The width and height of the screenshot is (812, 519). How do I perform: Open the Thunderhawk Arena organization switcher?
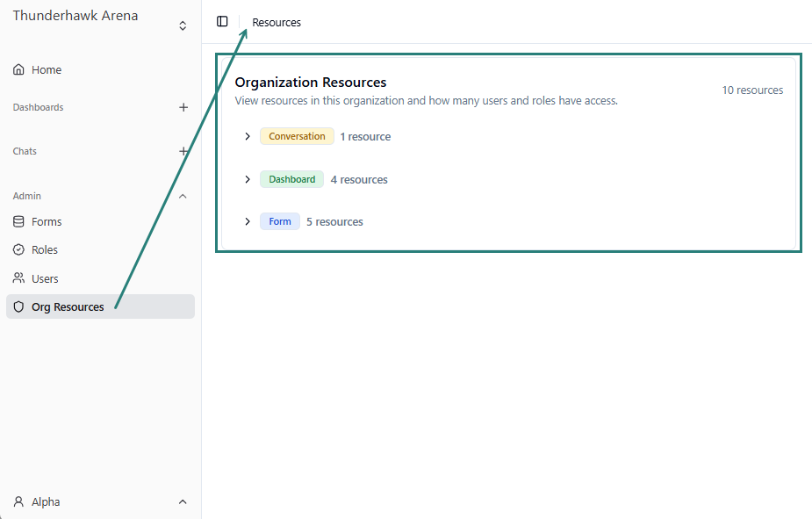(183, 25)
